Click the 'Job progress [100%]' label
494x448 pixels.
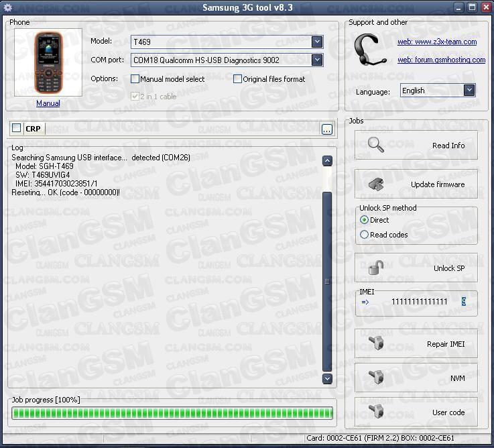tap(46, 400)
